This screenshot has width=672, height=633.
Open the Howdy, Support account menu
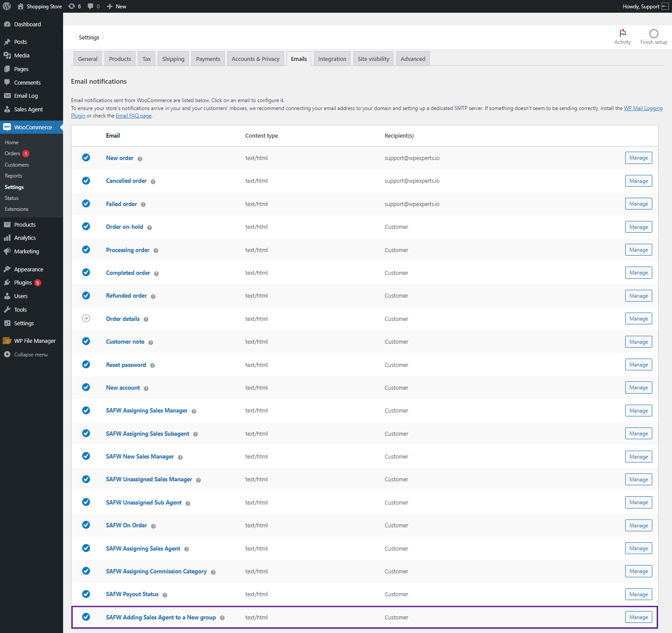[x=645, y=6]
